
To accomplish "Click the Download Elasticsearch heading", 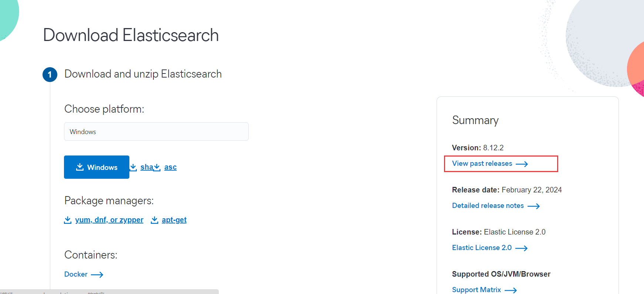I will [x=131, y=35].
